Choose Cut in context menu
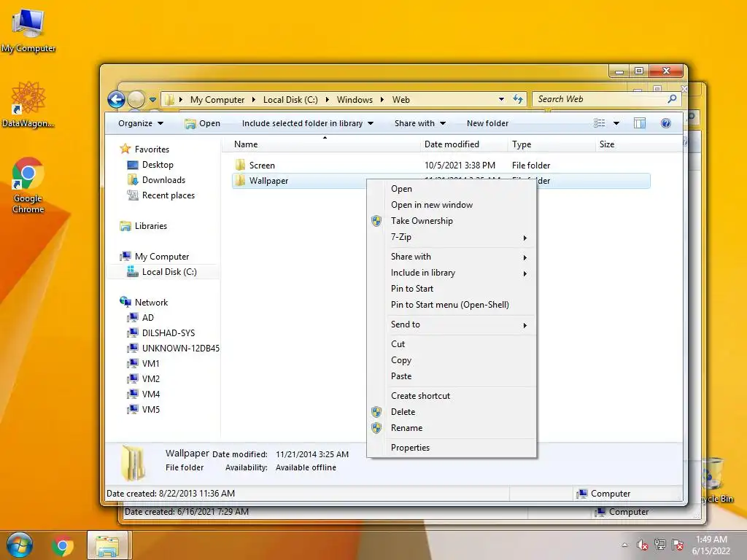Image resolution: width=747 pixels, height=560 pixels. [452, 344]
